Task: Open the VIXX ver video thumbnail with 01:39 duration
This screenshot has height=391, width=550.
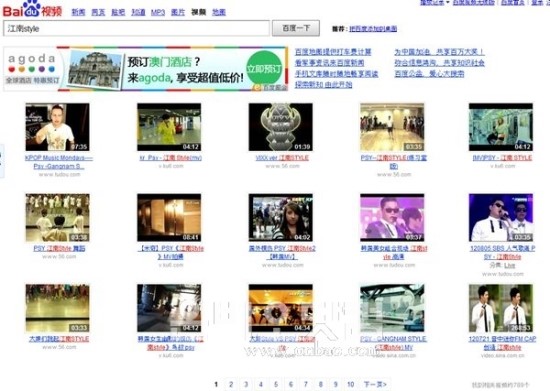Action: pyautogui.click(x=281, y=127)
